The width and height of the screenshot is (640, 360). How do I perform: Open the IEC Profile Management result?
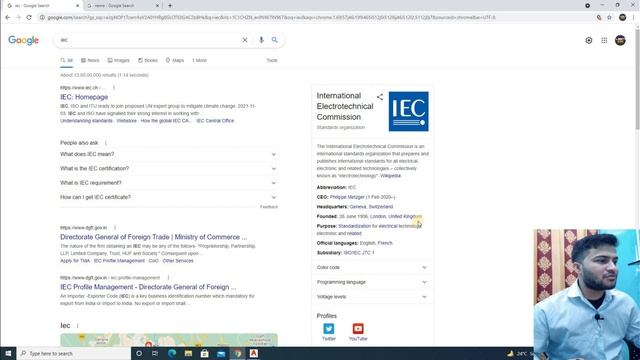[148, 287]
